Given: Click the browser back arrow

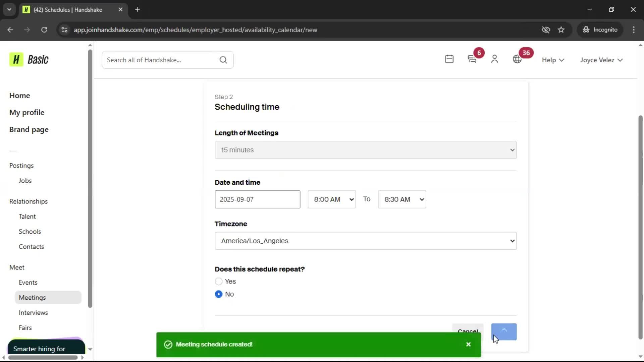Looking at the screenshot, I should coord(10,30).
